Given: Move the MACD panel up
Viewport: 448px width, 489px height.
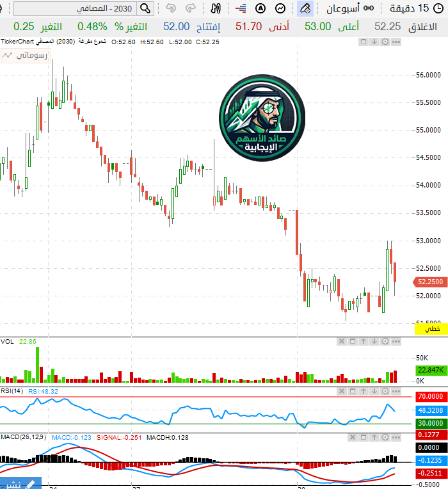Looking at the screenshot, I should click(374, 438).
